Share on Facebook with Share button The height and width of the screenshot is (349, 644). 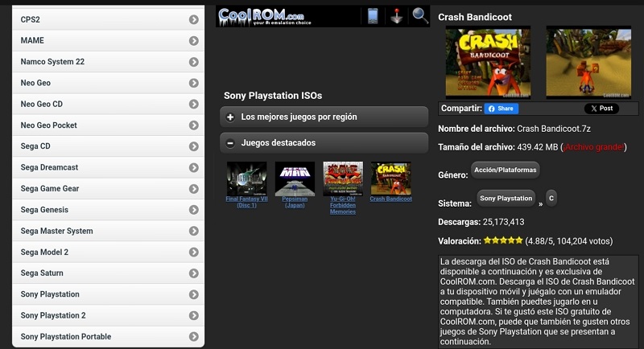(x=501, y=109)
